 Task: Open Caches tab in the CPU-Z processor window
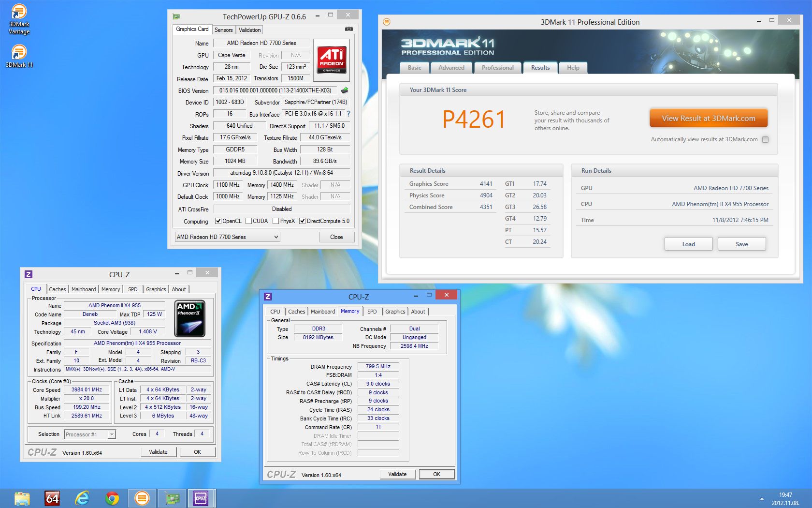click(58, 289)
